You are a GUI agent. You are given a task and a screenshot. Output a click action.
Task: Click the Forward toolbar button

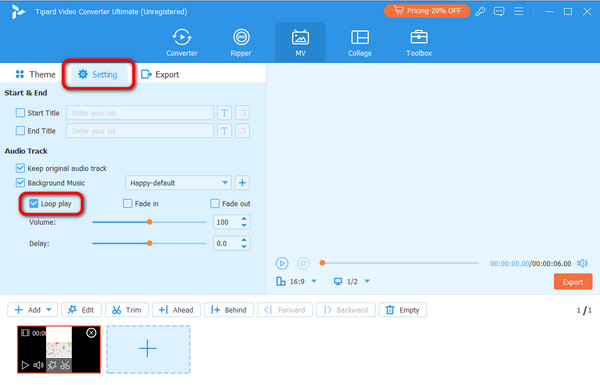point(285,310)
